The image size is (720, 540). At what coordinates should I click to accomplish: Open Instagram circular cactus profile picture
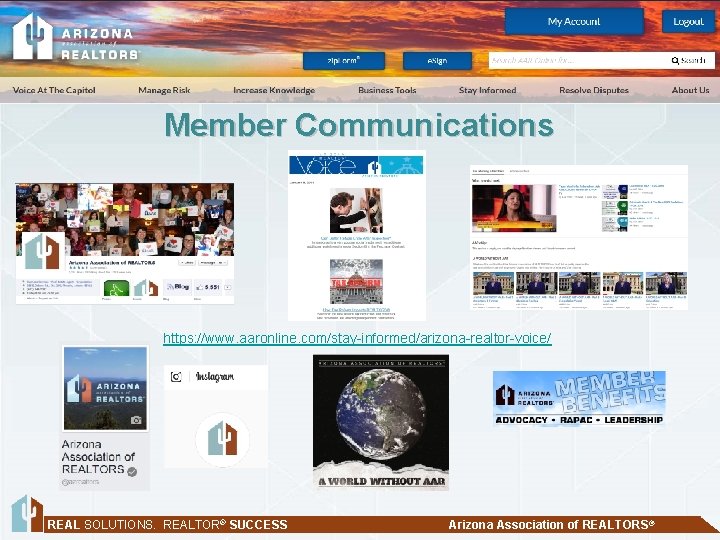pos(222,439)
